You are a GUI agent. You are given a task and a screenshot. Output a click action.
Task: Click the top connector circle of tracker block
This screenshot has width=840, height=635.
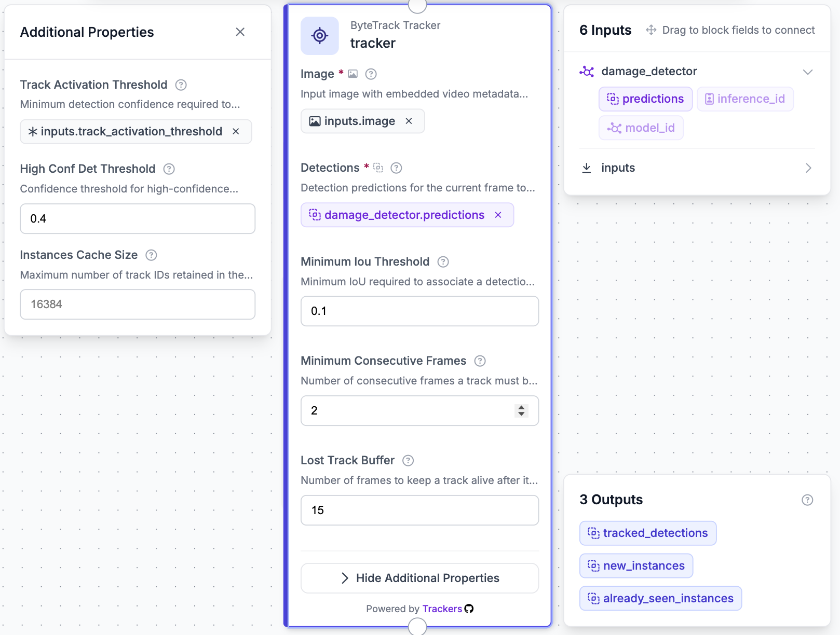pyautogui.click(x=417, y=5)
